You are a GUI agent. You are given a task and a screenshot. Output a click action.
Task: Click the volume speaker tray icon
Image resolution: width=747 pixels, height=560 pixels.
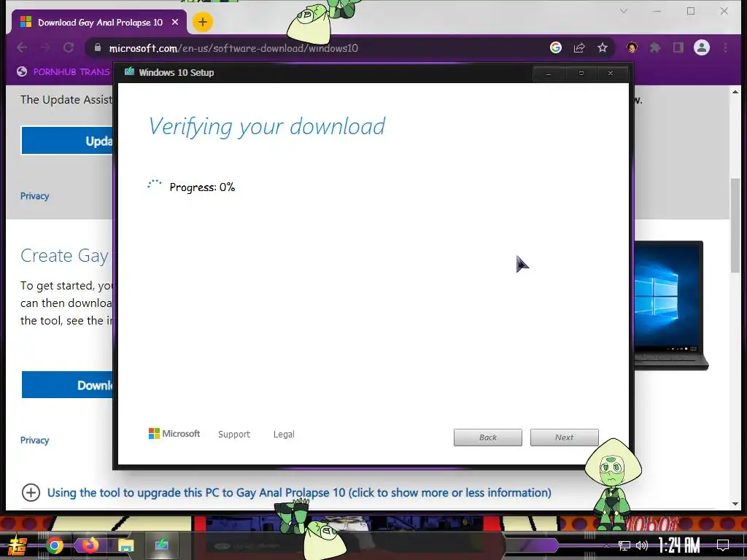click(x=642, y=545)
